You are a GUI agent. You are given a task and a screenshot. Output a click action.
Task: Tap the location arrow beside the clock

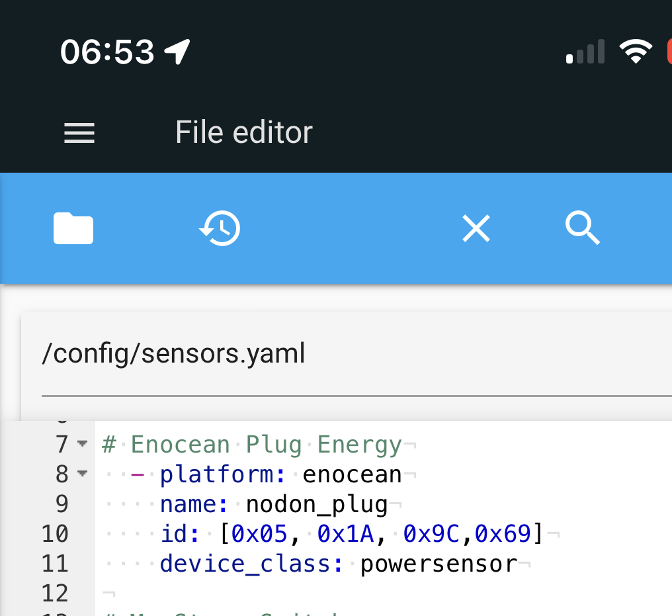[177, 52]
